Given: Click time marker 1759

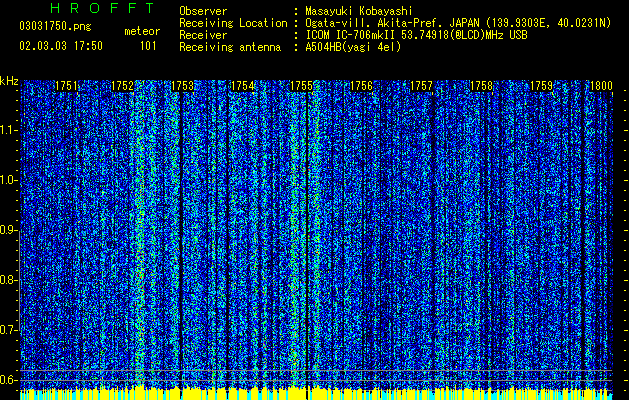Looking at the screenshot, I should point(542,86).
